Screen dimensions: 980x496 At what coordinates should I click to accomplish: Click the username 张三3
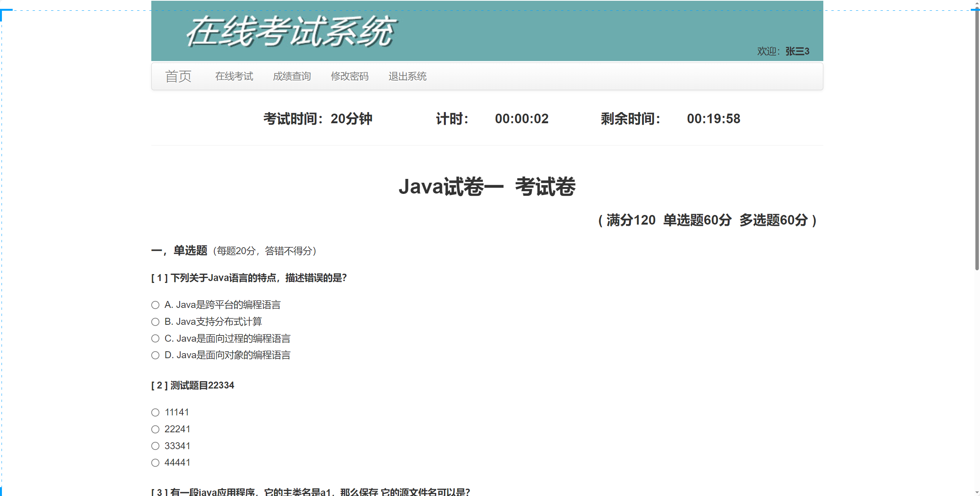coord(797,51)
